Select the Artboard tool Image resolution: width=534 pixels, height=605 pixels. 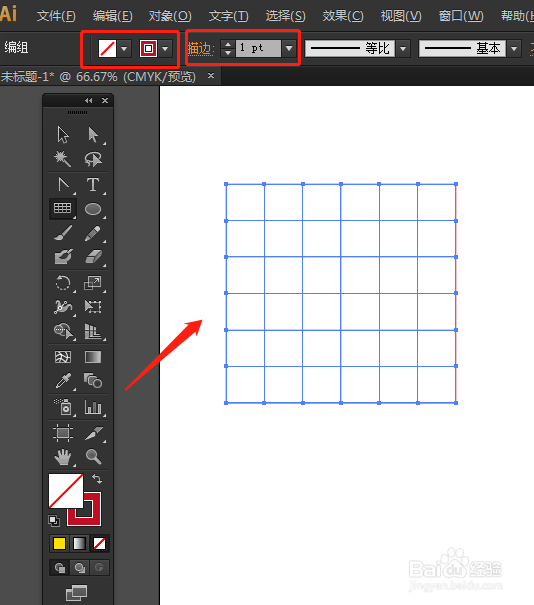(63, 433)
